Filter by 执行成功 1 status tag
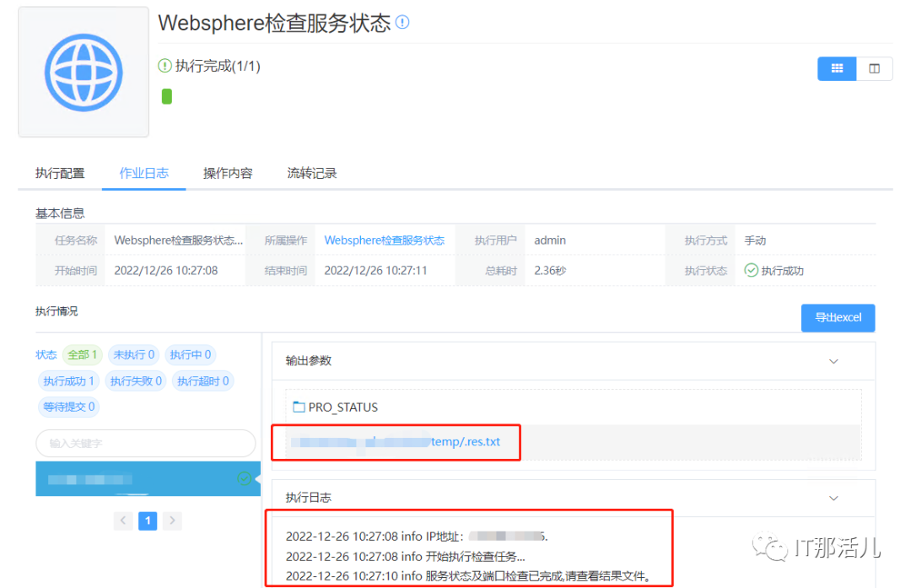The image size is (911, 588). pos(68,381)
